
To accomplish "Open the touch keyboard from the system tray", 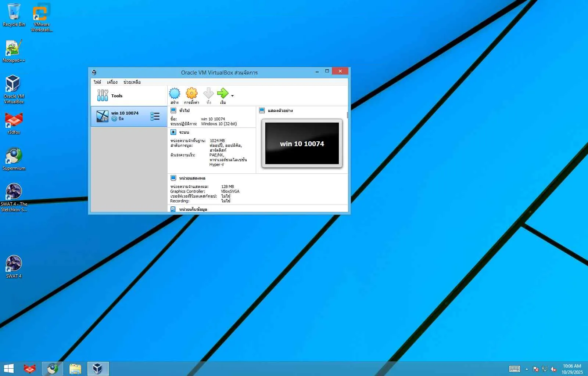I will click(514, 369).
